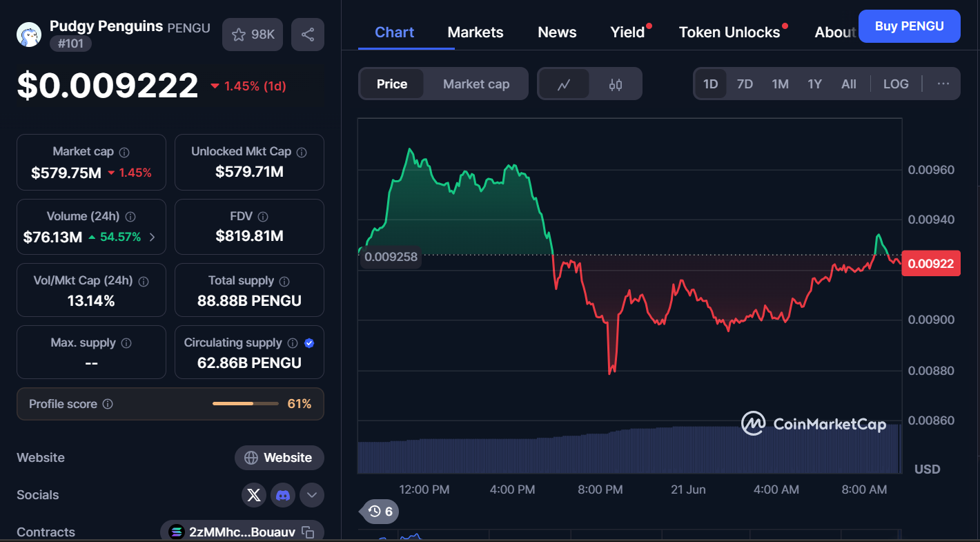Image resolution: width=980 pixels, height=542 pixels.
Task: Open the News tab
Action: (557, 32)
